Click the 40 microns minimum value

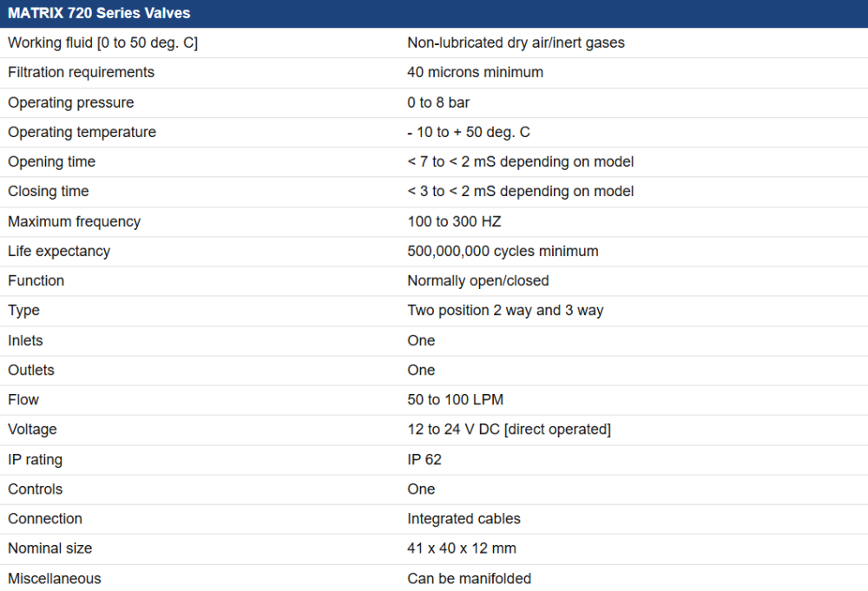click(475, 72)
